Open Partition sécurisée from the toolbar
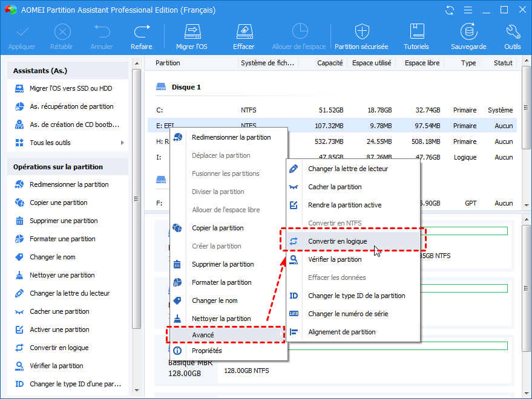The height and width of the screenshot is (399, 532). pos(361,32)
